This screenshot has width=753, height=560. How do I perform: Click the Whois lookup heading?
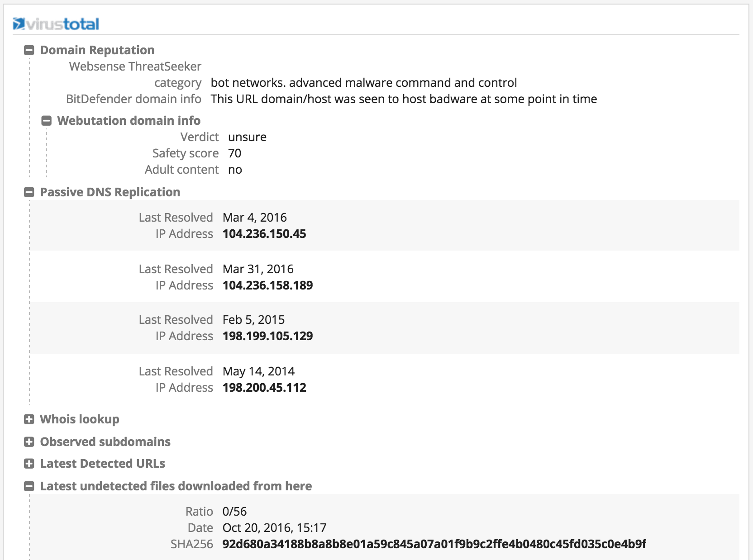point(80,419)
